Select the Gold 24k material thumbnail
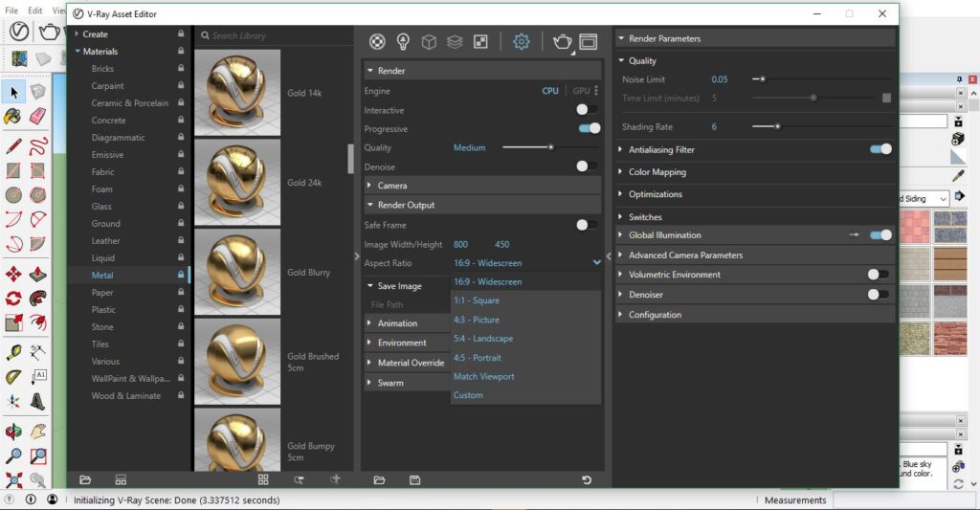 point(237,183)
